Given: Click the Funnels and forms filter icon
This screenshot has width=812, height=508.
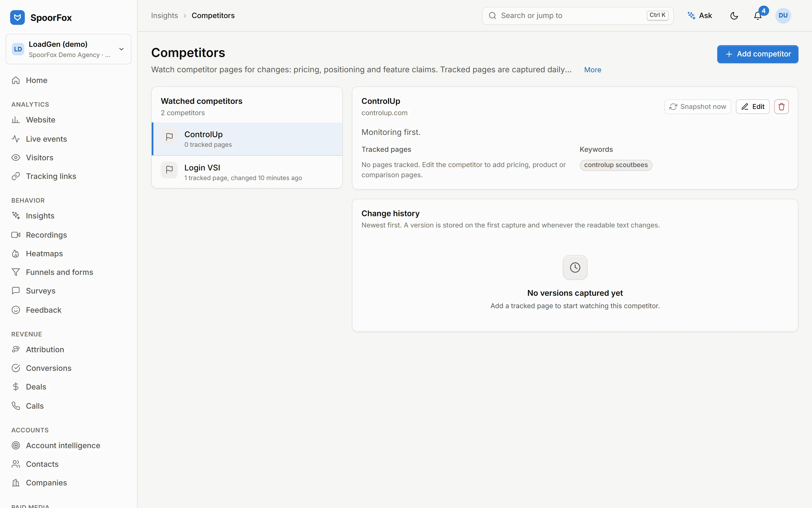Looking at the screenshot, I should click(16, 272).
